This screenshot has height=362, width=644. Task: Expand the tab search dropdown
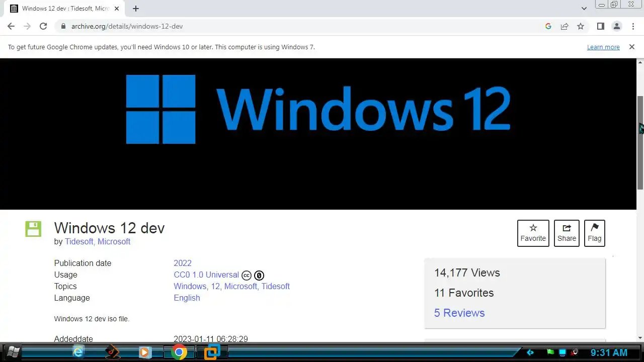click(x=584, y=9)
